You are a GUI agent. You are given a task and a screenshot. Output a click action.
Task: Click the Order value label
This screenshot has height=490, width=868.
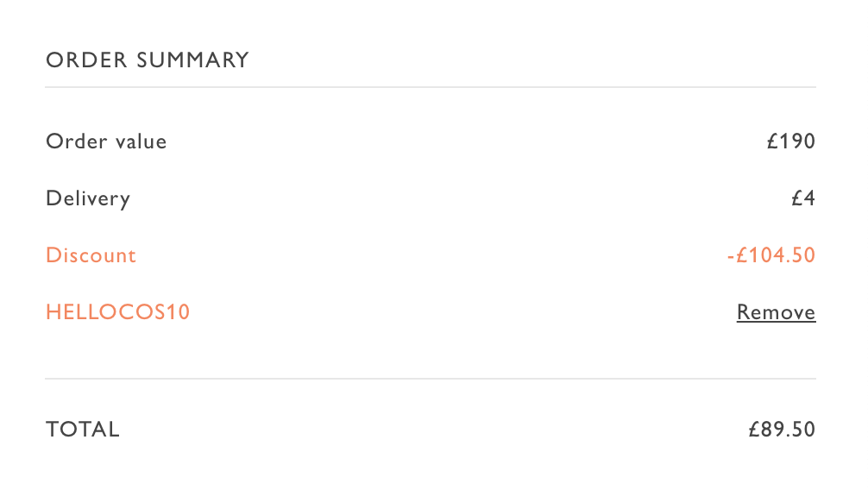coord(106,141)
